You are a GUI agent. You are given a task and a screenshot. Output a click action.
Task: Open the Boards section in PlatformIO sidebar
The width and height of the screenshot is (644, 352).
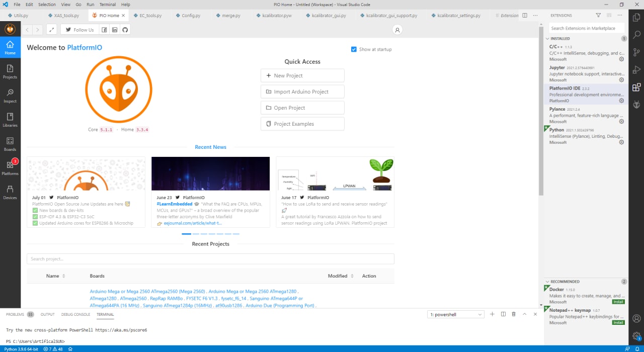pyautogui.click(x=10, y=144)
